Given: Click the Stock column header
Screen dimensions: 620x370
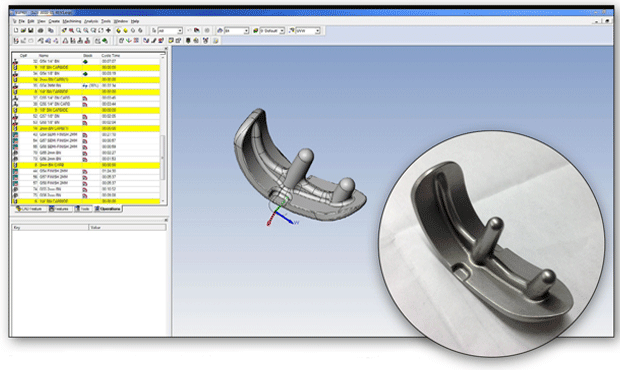Looking at the screenshot, I should (x=87, y=56).
